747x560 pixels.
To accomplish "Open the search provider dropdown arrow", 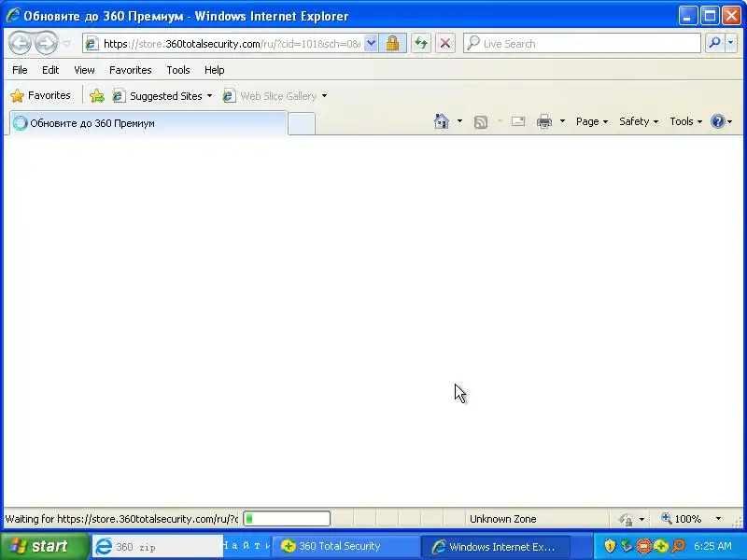I will click(731, 43).
